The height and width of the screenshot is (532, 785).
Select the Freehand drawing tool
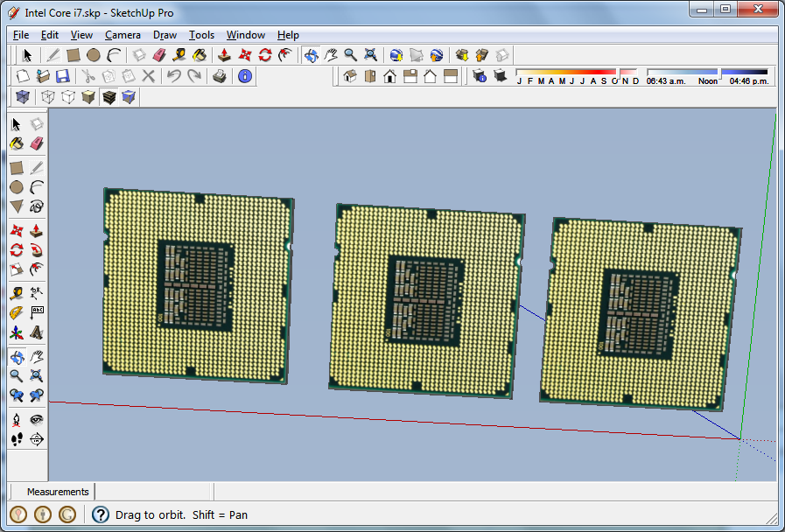37,206
